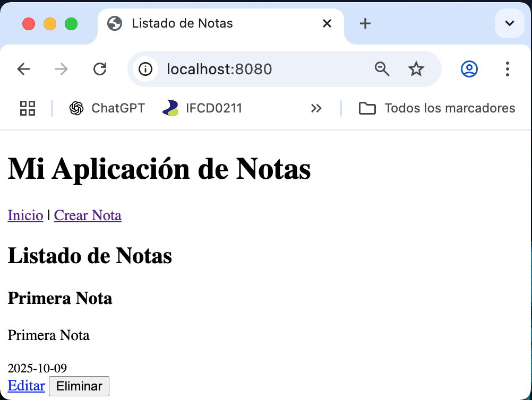Open Todos los marcadores folder
Image resolution: width=532 pixels, height=400 pixels.
[439, 108]
